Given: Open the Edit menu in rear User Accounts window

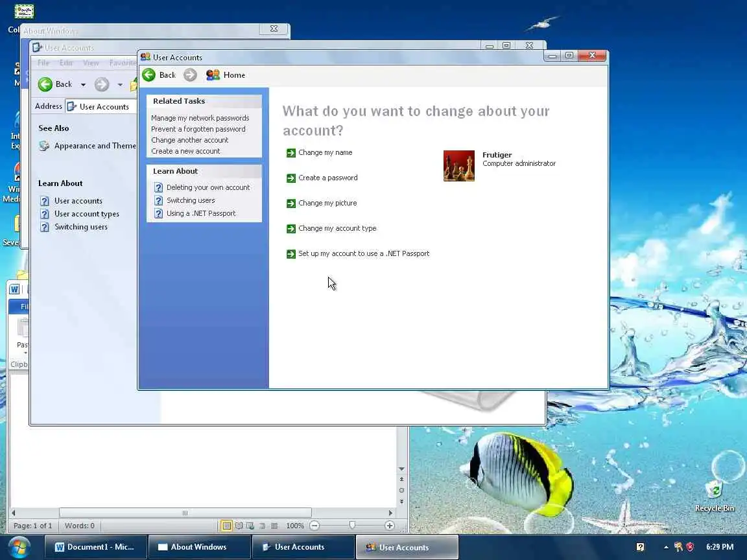Looking at the screenshot, I should click(x=66, y=63).
